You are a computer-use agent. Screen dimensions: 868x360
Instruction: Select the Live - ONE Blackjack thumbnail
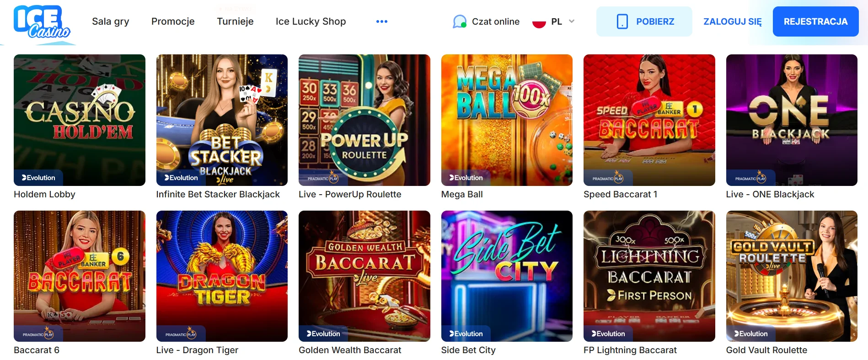coord(792,120)
